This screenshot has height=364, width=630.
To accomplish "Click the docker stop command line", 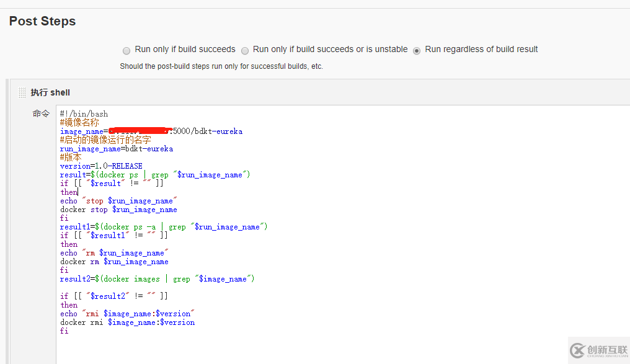I will pos(114,209).
